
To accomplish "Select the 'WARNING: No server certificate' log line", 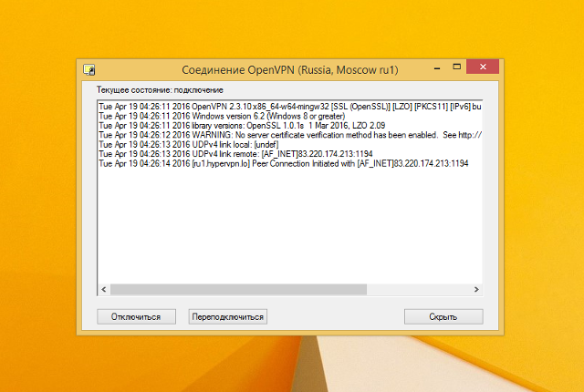I will tap(290, 135).
